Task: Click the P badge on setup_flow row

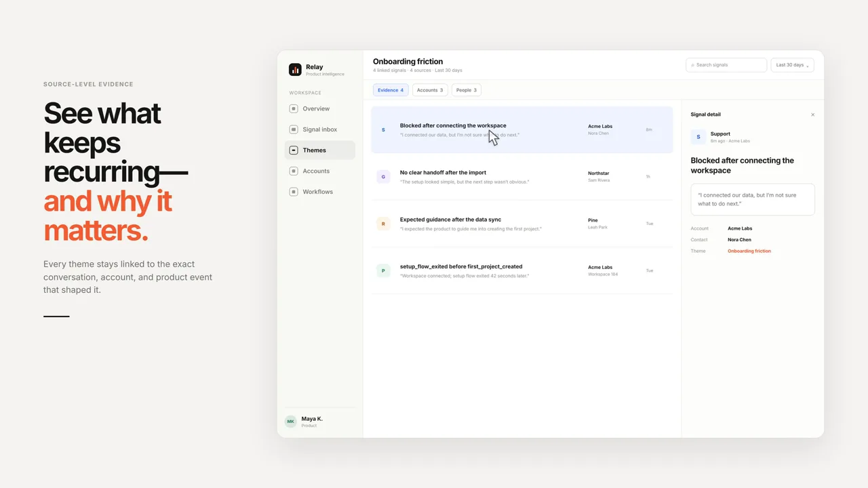Action: (383, 270)
